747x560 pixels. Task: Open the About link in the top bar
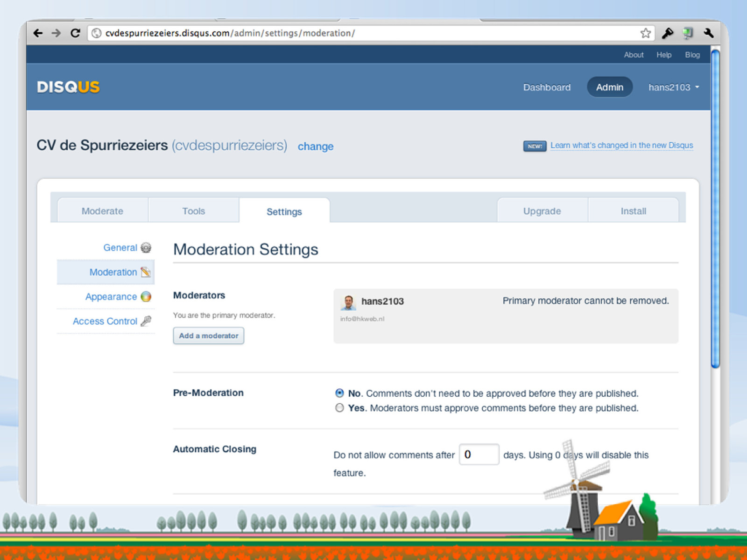tap(634, 55)
